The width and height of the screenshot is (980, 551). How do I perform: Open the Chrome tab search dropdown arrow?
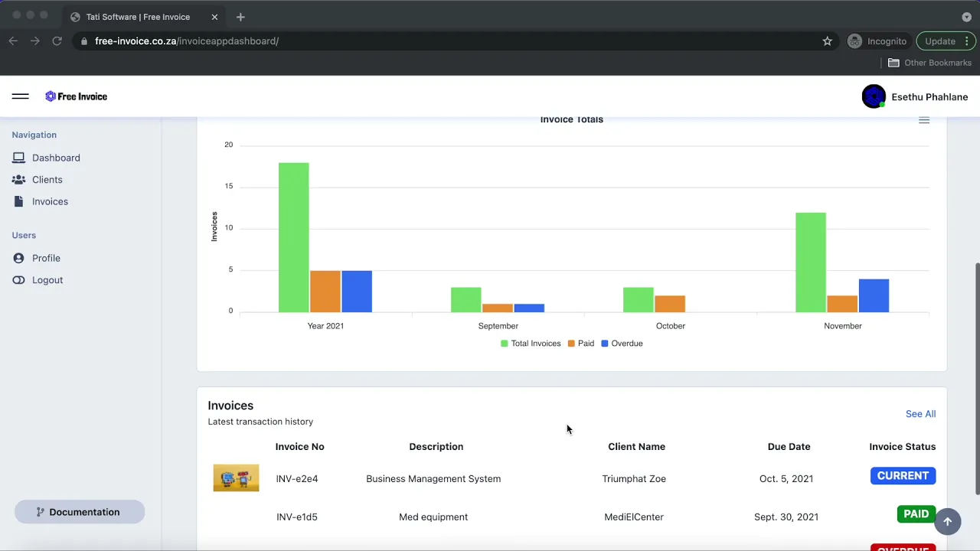point(966,17)
